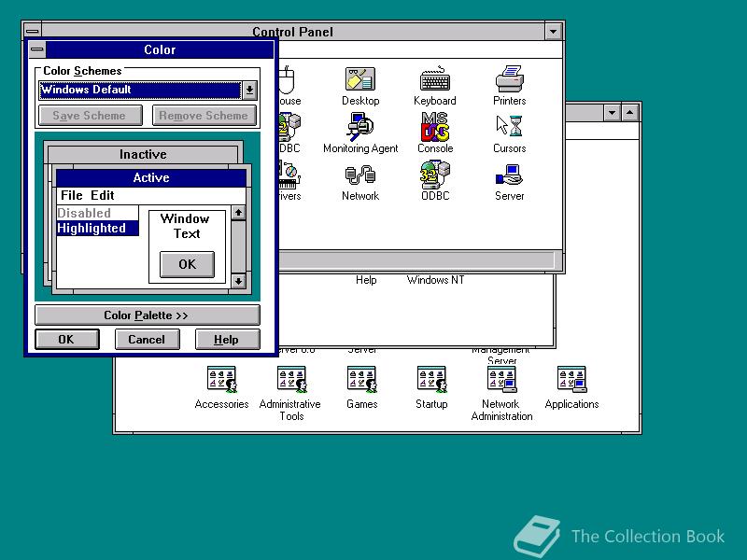Open Help in the Color dialog
The image size is (747, 560).
pos(227,339)
